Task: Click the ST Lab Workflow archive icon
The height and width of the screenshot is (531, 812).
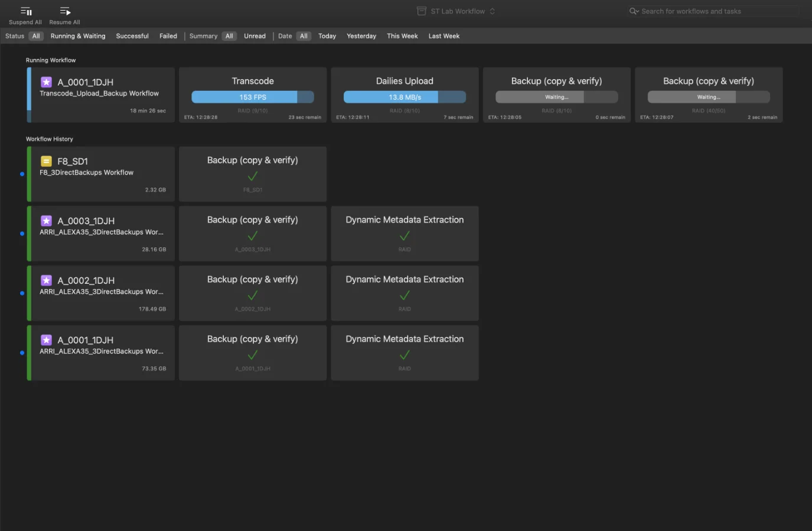Action: click(x=422, y=11)
